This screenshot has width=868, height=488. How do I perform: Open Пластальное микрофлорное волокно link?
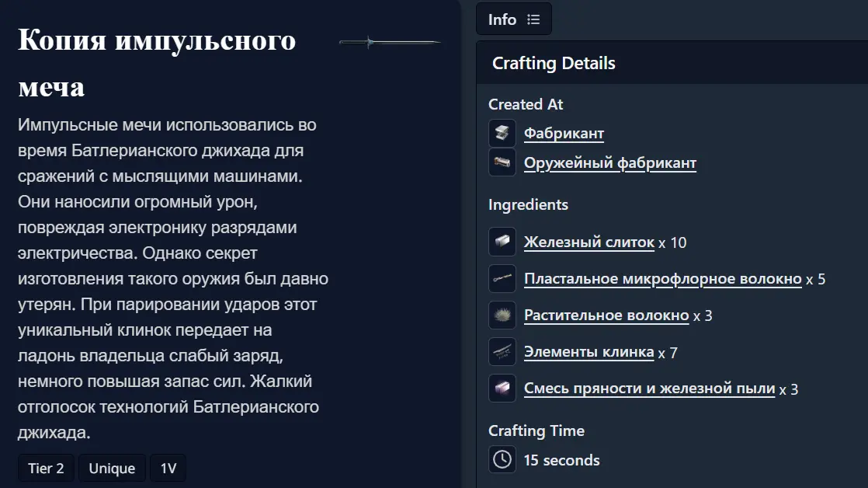(x=662, y=279)
